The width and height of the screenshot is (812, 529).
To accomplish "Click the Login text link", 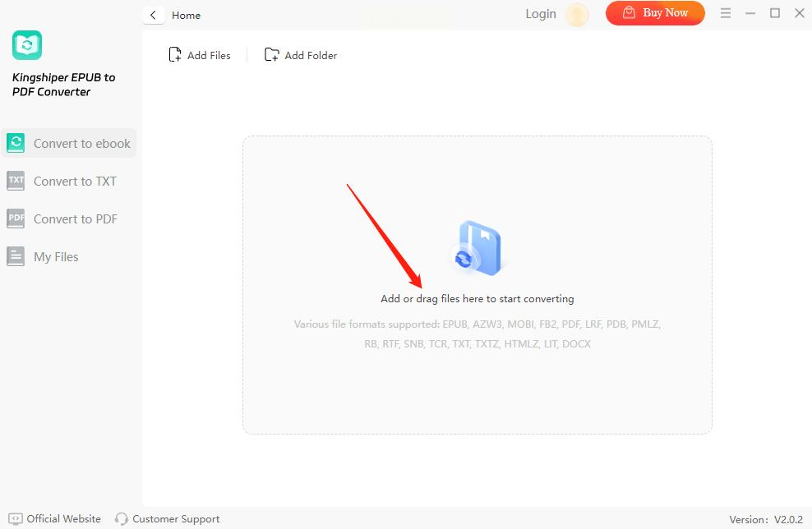I will [541, 14].
